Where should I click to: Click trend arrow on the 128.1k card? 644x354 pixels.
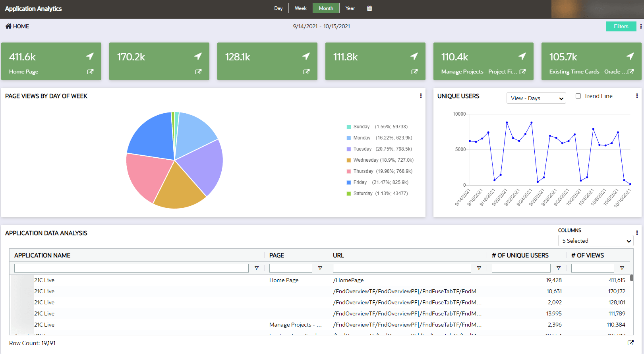click(306, 56)
